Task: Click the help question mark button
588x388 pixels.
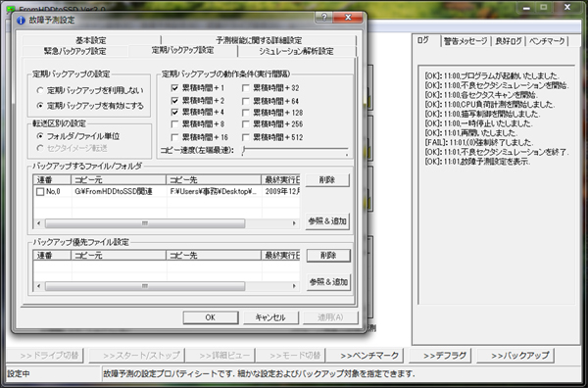Action: pyautogui.click(x=324, y=18)
